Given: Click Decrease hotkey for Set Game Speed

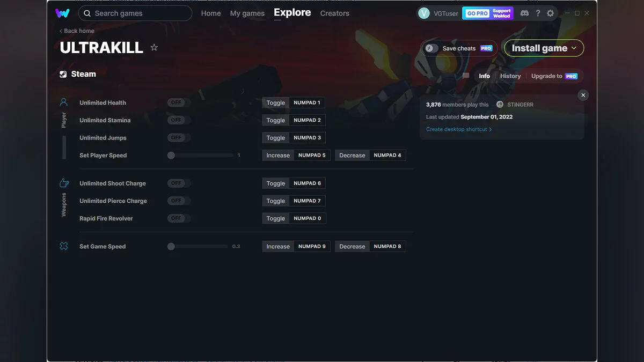Looking at the screenshot, I should [x=370, y=247].
